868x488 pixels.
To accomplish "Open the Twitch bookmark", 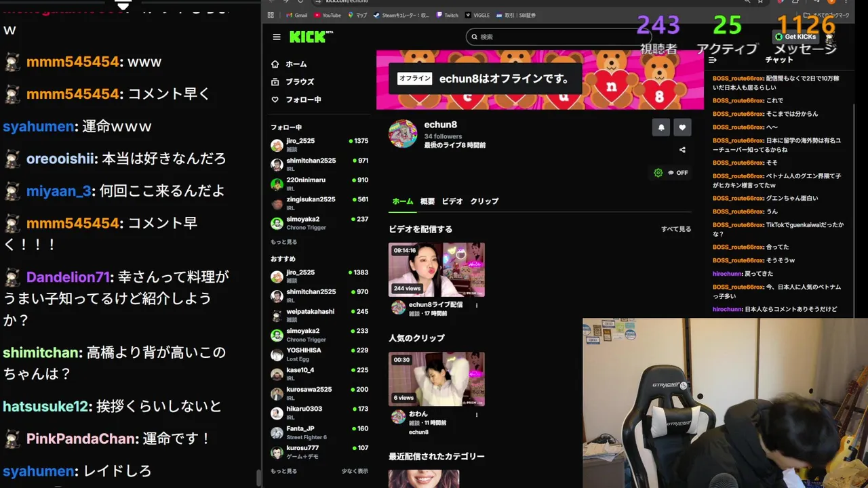I will point(448,15).
